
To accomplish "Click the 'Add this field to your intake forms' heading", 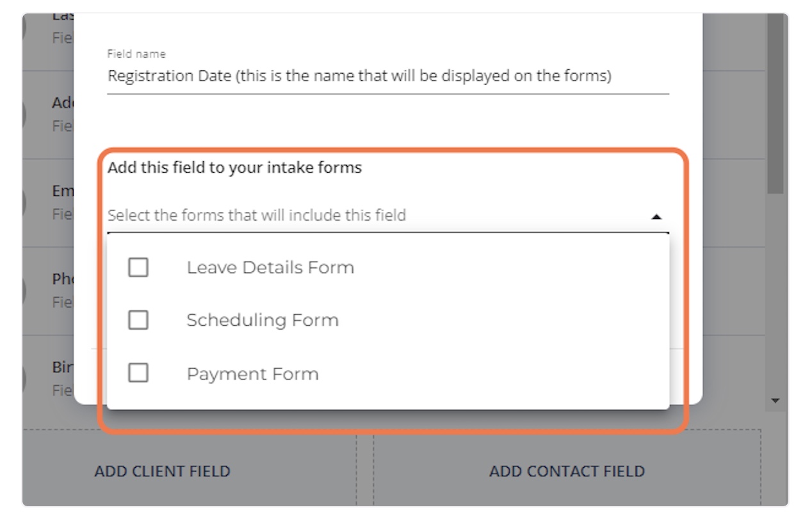I will tap(234, 168).
